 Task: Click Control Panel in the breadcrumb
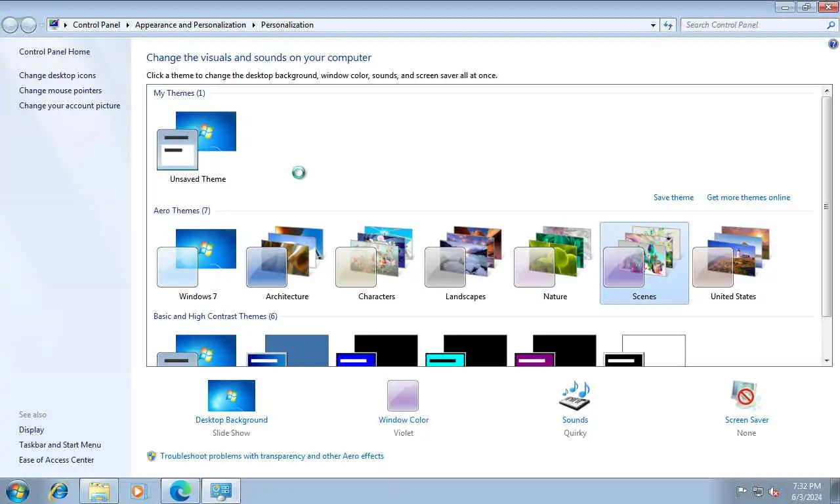click(96, 25)
